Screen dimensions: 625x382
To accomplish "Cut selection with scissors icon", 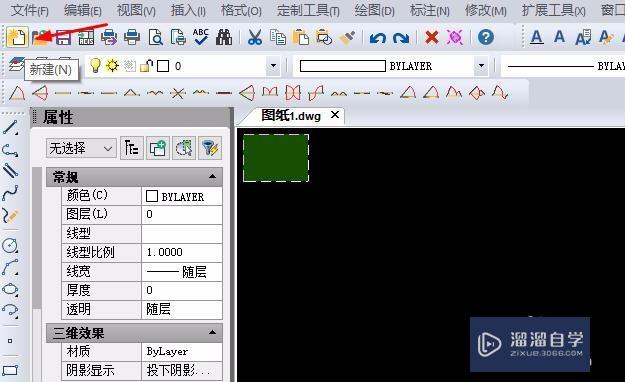I will (255, 37).
